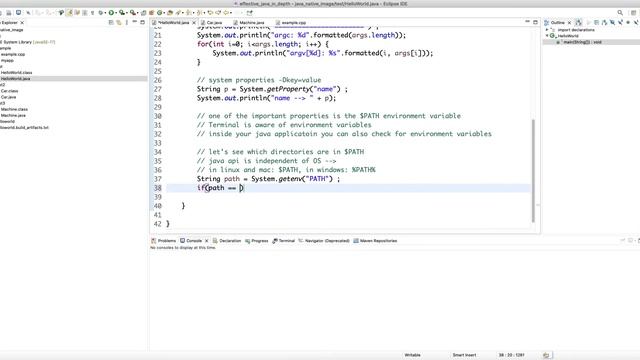Open the console monitor icon in toolbar
The height and width of the screenshot is (360, 640).
[x=18, y=13]
